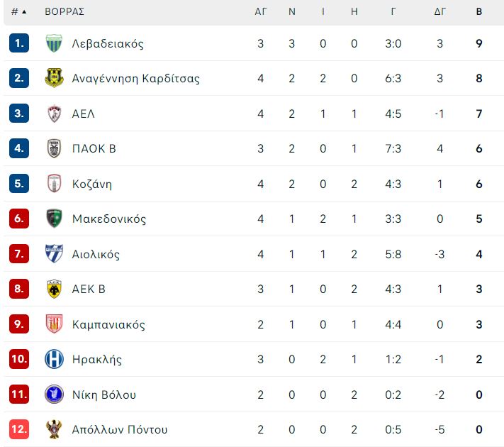Sort by the # rank column arrow
Image resolution: width=504 pixels, height=447 pixels.
coord(24,12)
